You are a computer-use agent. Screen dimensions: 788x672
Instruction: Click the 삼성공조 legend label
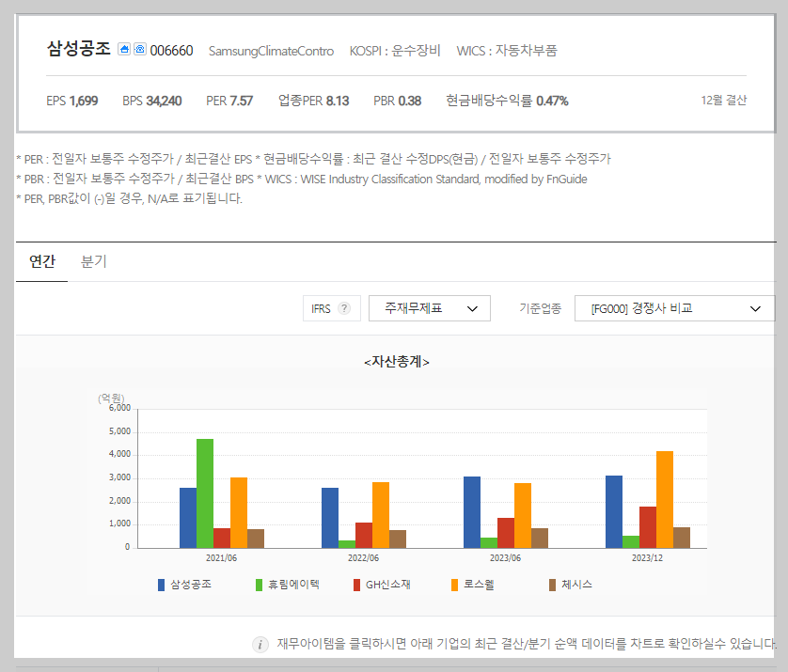tap(191, 584)
